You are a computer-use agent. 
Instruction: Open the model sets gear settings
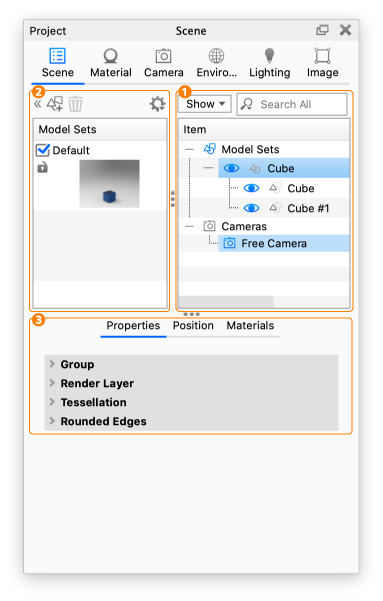[x=157, y=104]
